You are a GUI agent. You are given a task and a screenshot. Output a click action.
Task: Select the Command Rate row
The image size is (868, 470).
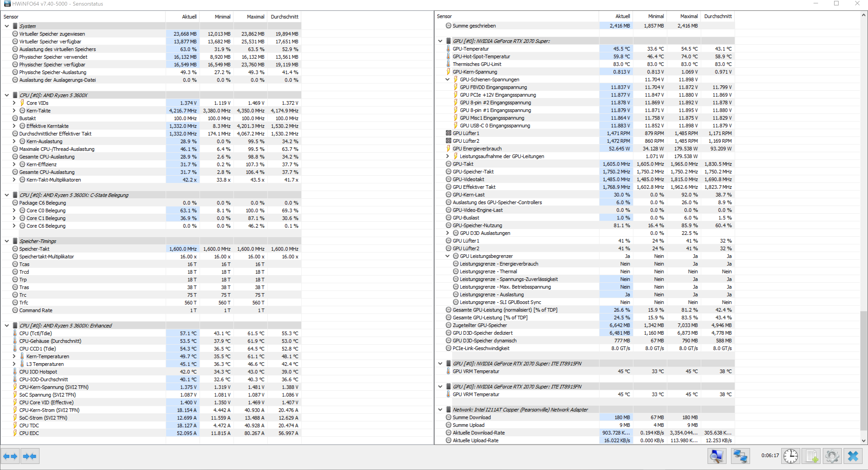[x=151, y=310]
